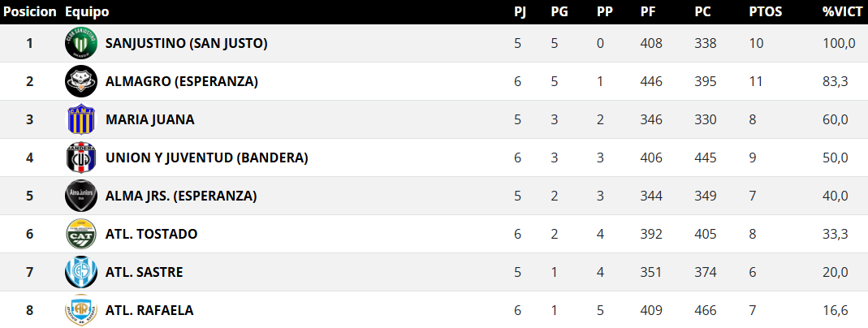Click the Union y Juventud crest

coord(81,158)
